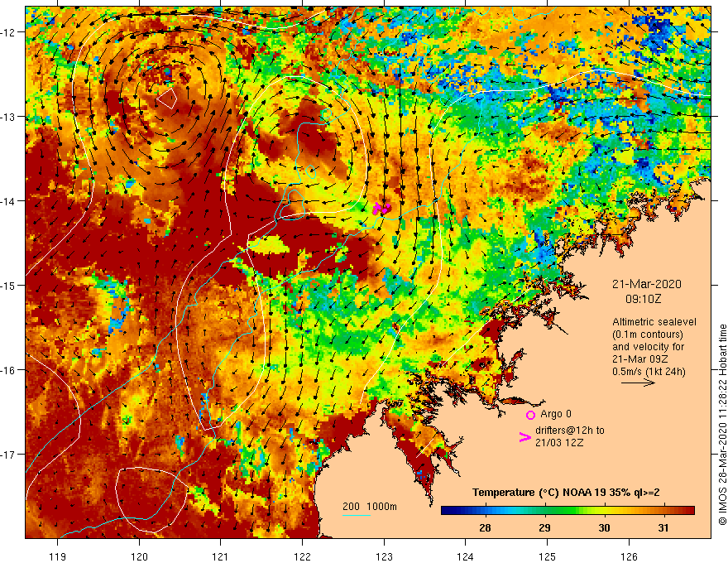Click the latitude axis label -14

click(8, 201)
